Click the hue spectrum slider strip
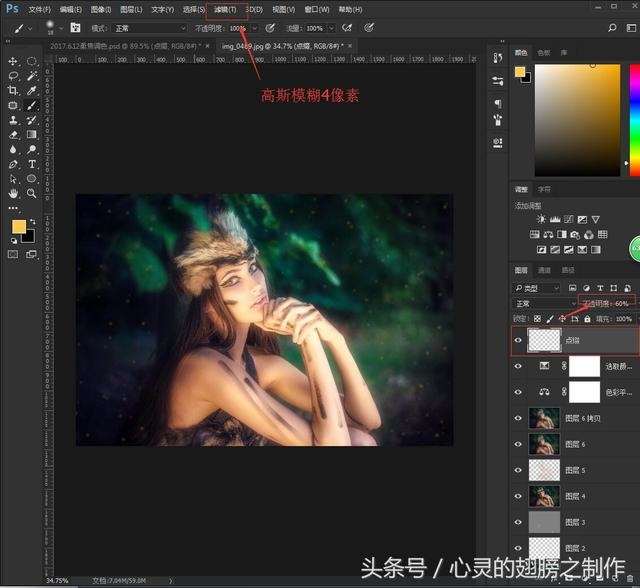 coord(635,120)
